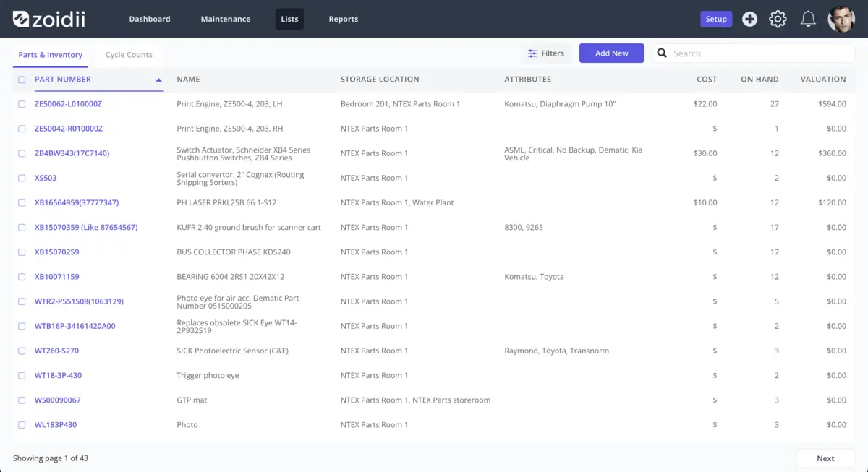The width and height of the screenshot is (868, 472).
Task: Go to the Next page
Action: coord(825,458)
